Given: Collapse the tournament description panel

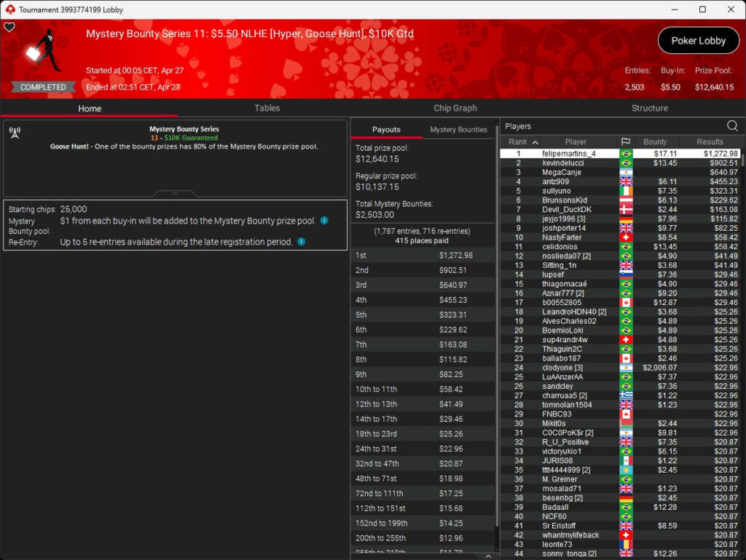Looking at the screenshot, I should pos(175,194).
